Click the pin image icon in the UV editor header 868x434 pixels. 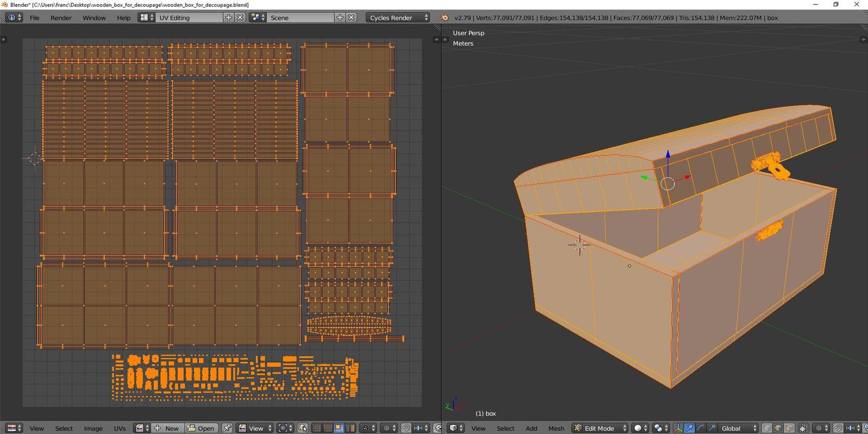[x=227, y=428]
